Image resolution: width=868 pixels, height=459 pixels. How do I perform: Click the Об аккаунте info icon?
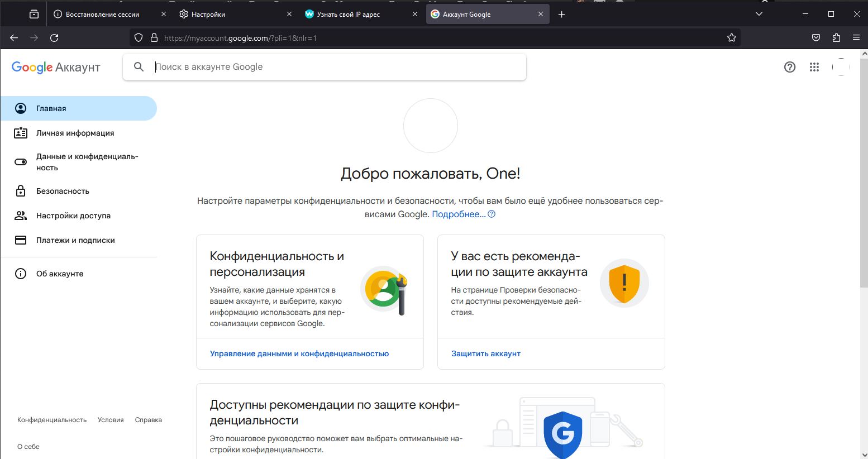click(21, 274)
